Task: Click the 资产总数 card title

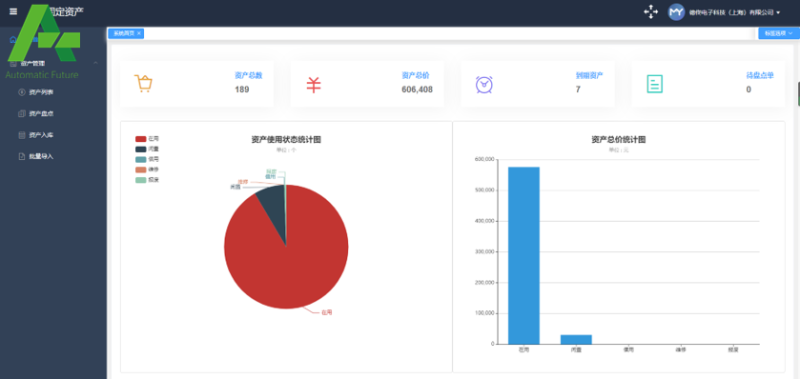Action: coord(248,75)
